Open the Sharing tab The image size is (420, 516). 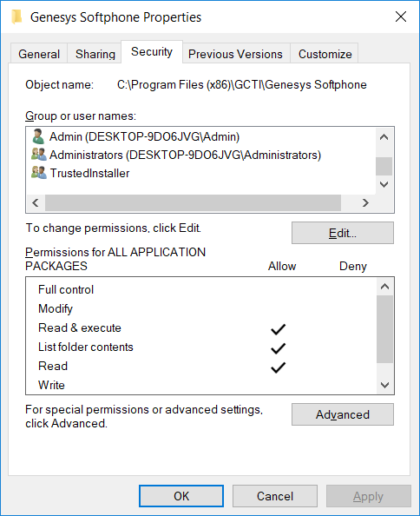pyautogui.click(x=95, y=54)
